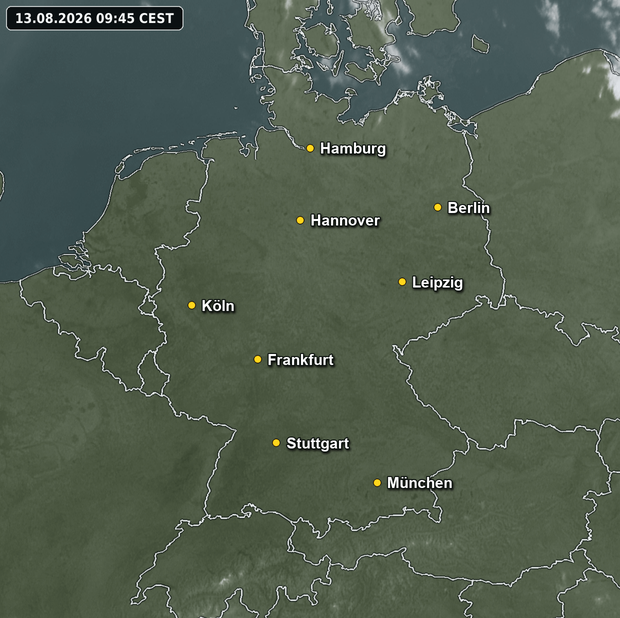Click the yellow Frankfurt city marker dot

pos(257,359)
